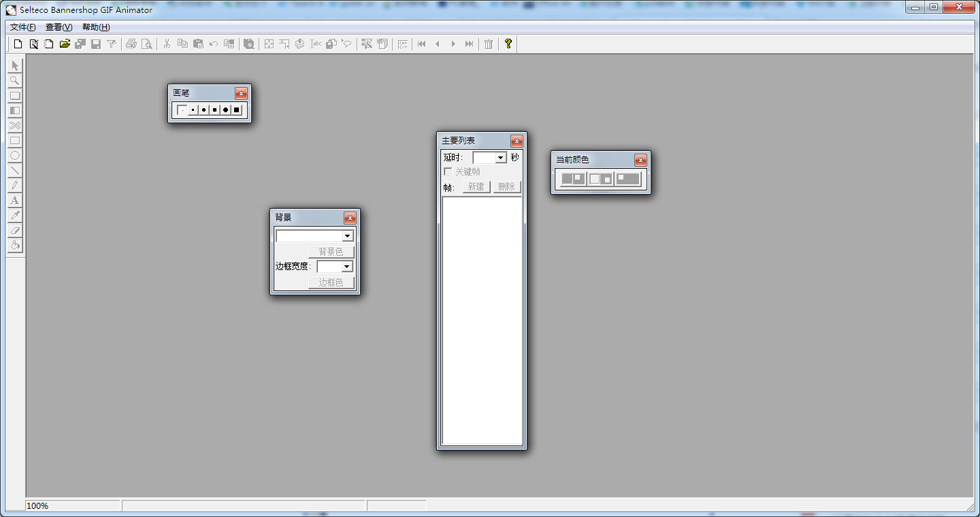This screenshot has height=517, width=980.
Task: Click the yellow question mark help icon
Action: 508,44
